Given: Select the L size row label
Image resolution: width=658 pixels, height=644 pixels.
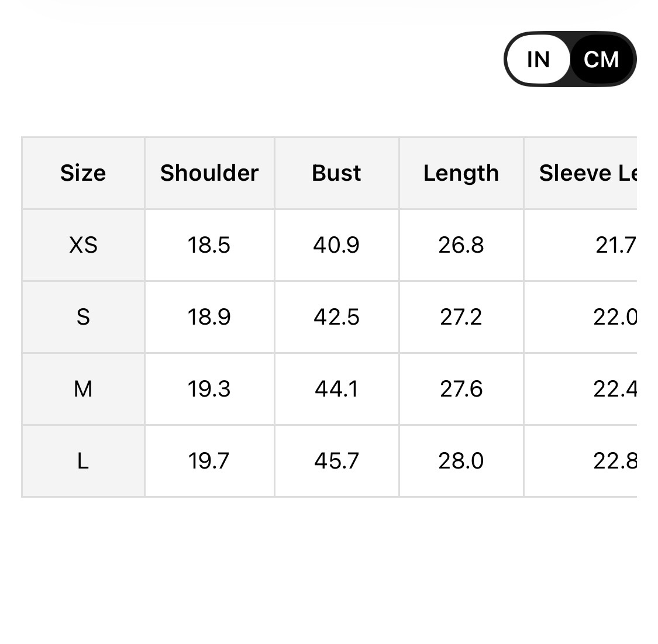Looking at the screenshot, I should (x=83, y=461).
